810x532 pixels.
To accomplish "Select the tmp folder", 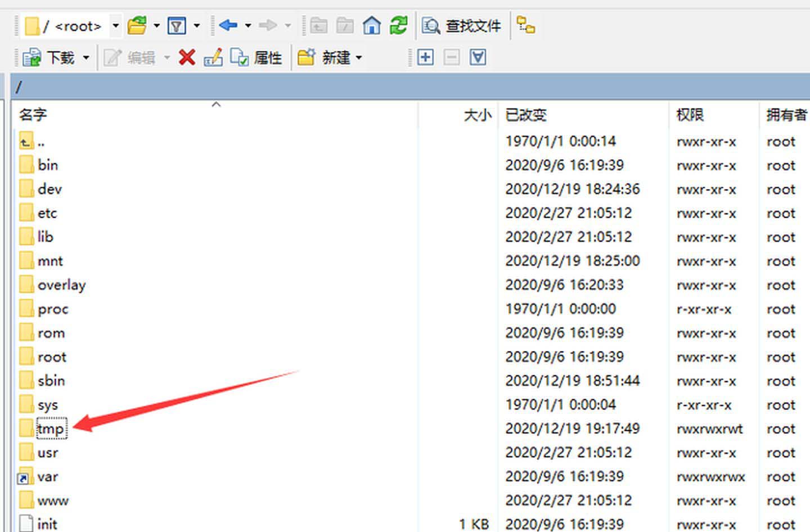I will point(51,429).
